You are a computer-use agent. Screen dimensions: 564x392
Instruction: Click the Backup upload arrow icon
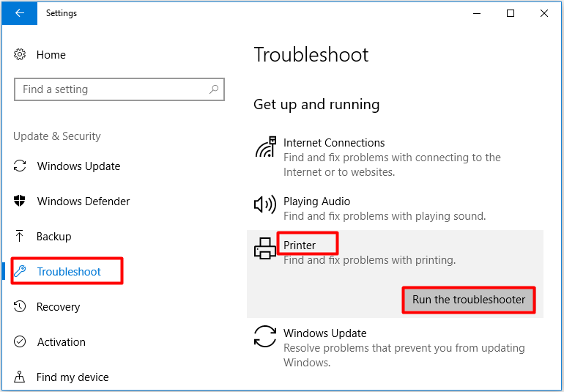click(x=20, y=236)
